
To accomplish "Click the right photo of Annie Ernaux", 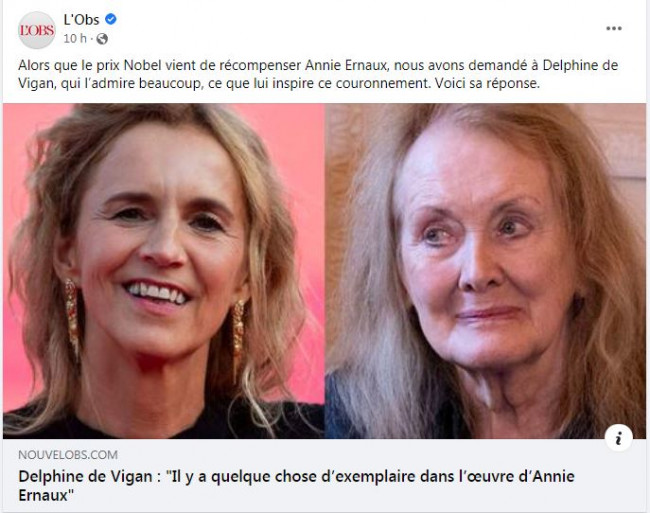I will click(485, 271).
